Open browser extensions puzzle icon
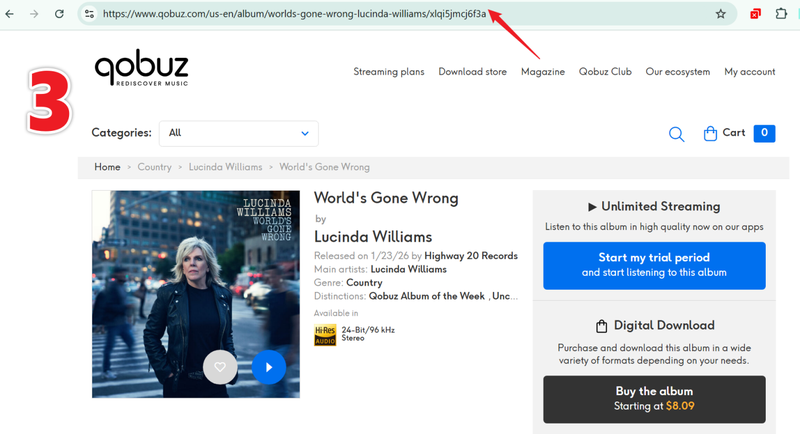 pyautogui.click(x=783, y=14)
